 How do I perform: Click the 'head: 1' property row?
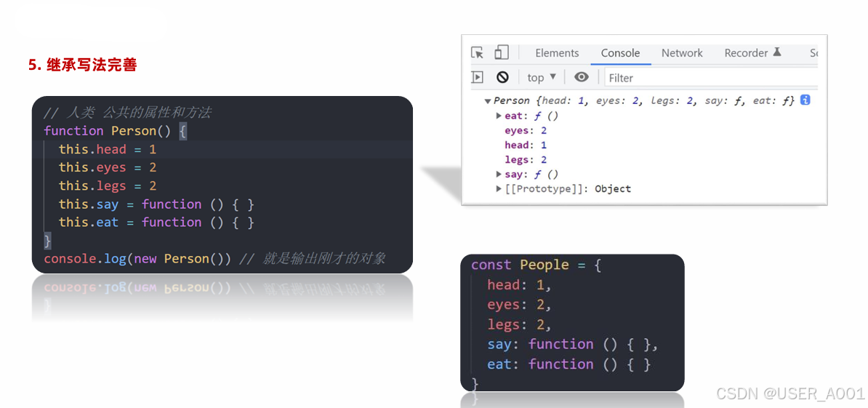point(526,145)
